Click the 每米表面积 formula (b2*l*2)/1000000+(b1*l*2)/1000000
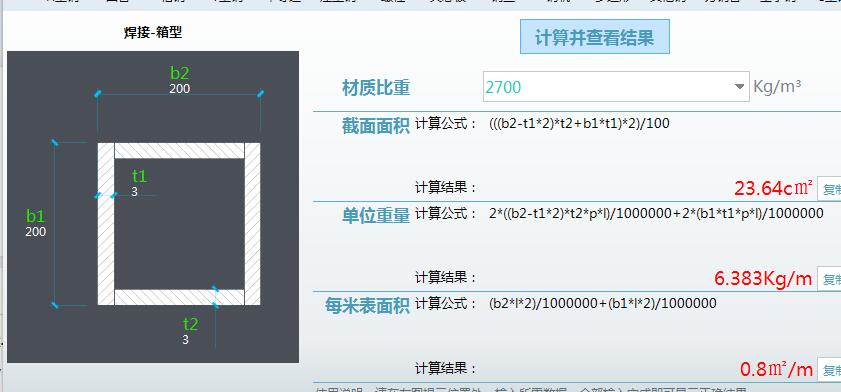This screenshot has width=841, height=392. coord(603,304)
